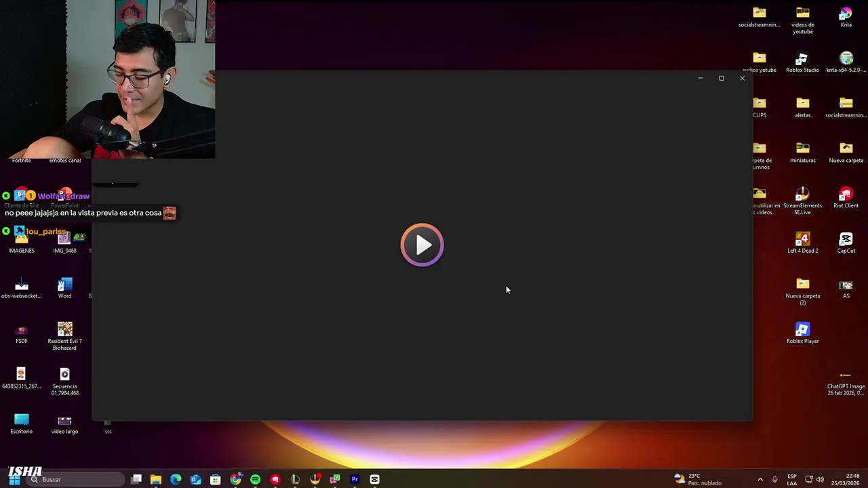The width and height of the screenshot is (868, 488).
Task: Open the weather widget showing 23°C
Action: point(698,479)
